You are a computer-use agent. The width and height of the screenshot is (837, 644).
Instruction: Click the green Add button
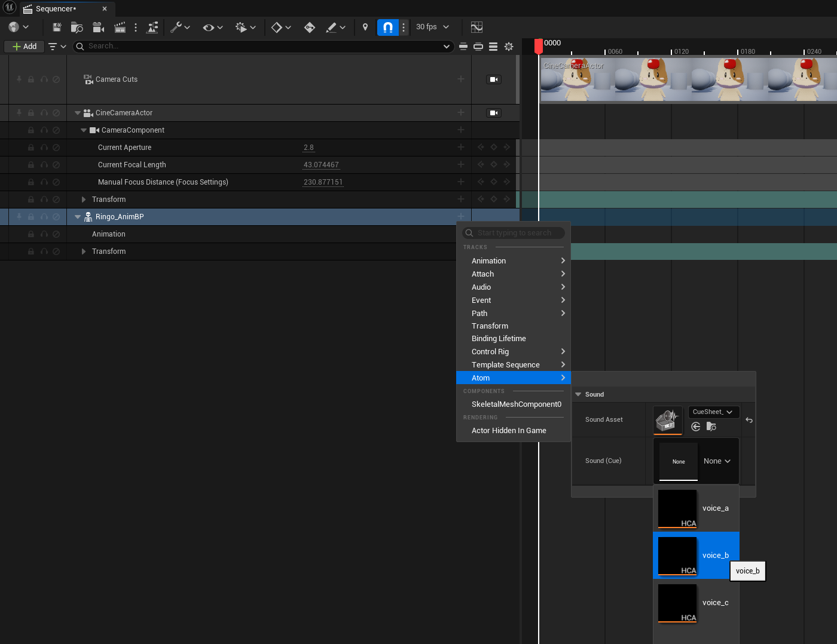(24, 46)
